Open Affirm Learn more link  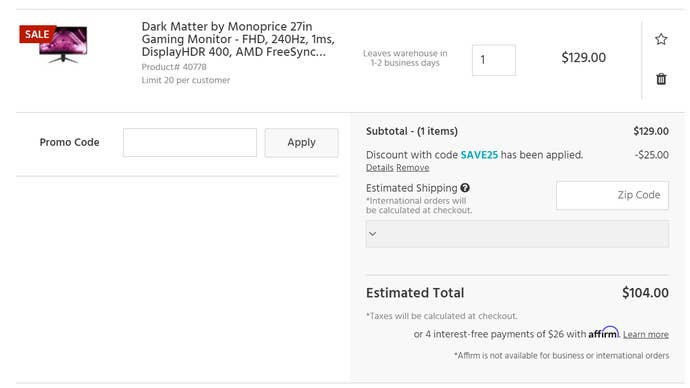tap(646, 334)
